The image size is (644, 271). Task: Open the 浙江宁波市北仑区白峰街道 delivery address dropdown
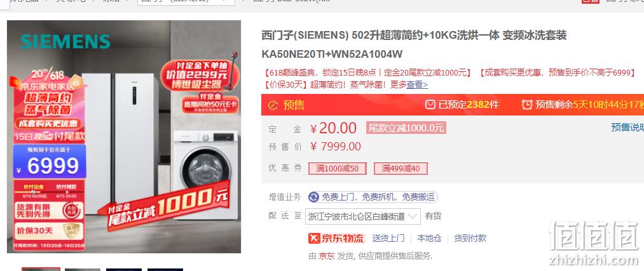[x=363, y=216]
